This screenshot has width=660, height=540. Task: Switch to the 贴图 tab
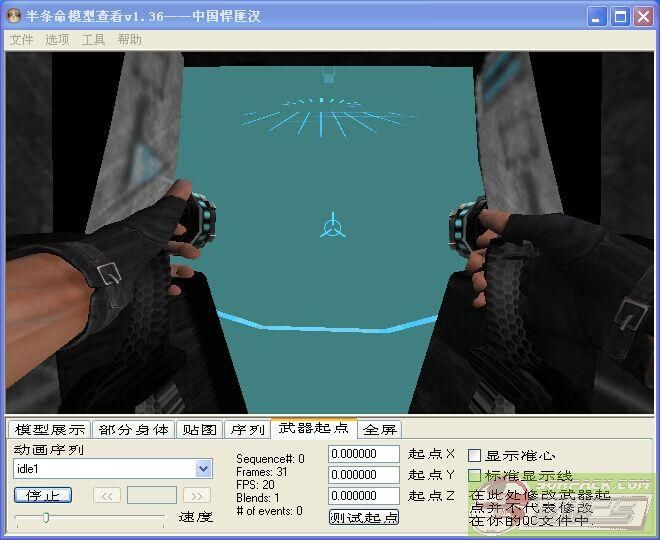pyautogui.click(x=199, y=429)
